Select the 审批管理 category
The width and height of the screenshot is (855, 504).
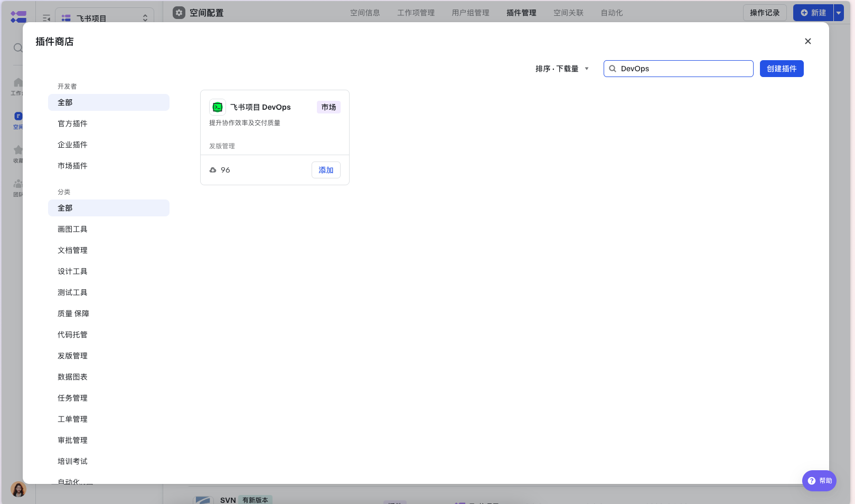(109, 440)
